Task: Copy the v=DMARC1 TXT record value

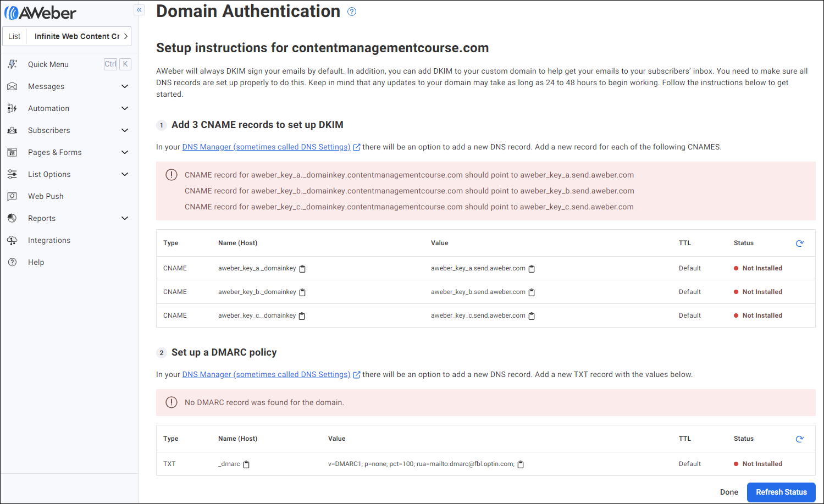Action: [x=521, y=464]
